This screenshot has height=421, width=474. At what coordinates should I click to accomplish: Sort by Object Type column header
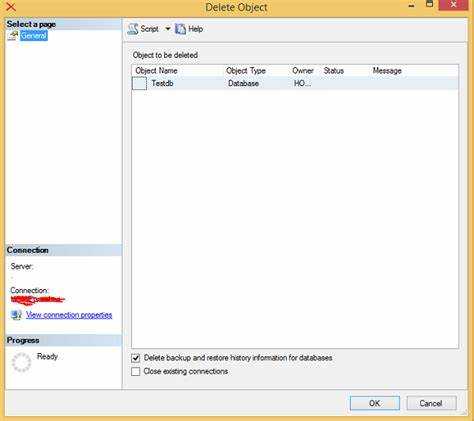[246, 71]
